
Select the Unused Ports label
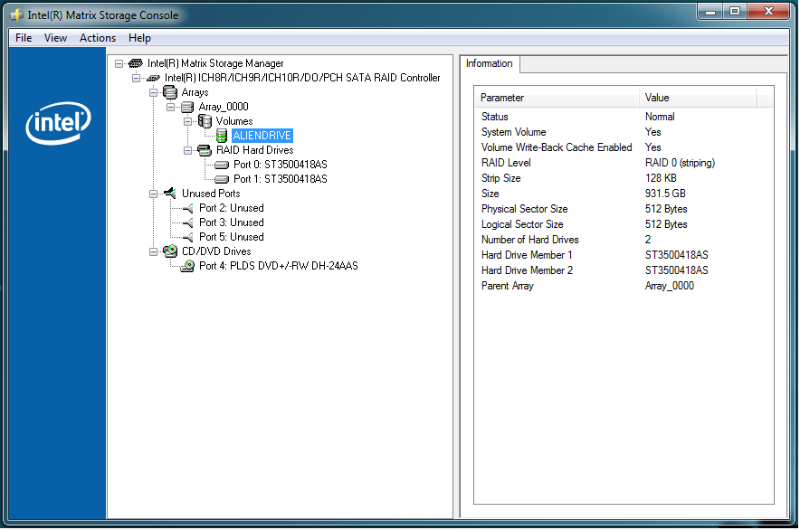point(211,193)
